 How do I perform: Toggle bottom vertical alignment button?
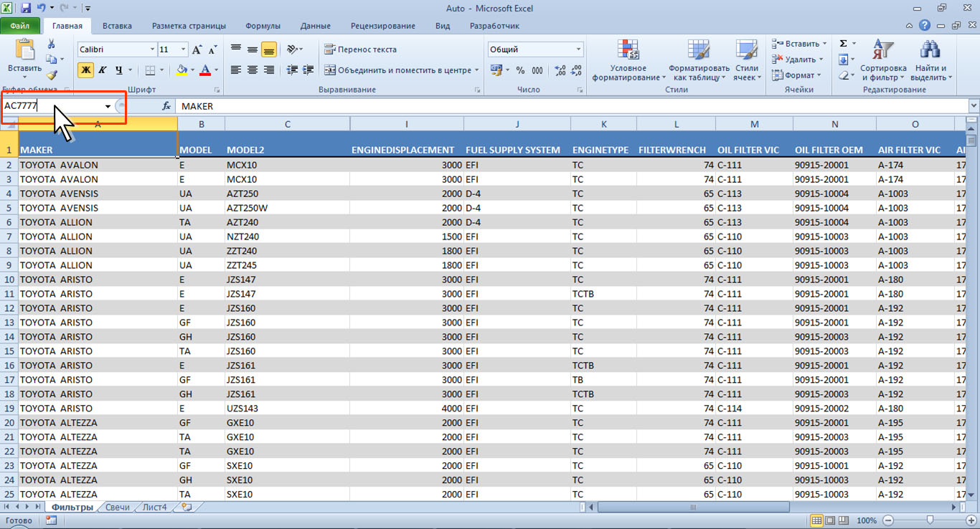tap(269, 49)
